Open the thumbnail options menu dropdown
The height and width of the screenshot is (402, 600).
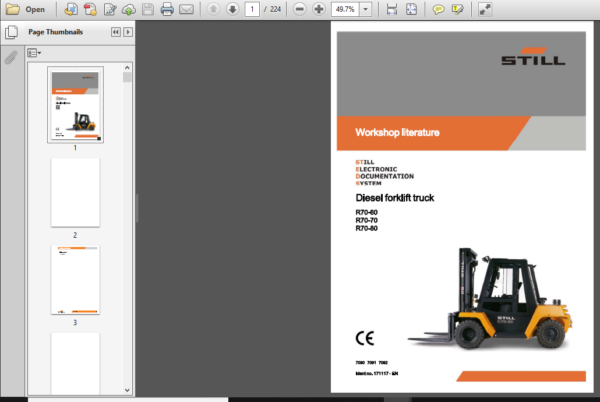tap(34, 53)
